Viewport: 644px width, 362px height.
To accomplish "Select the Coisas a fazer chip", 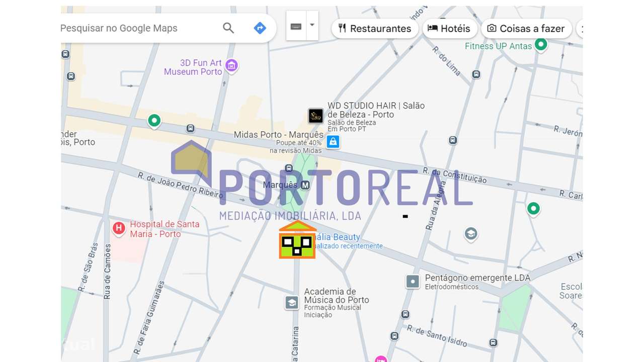I will [x=526, y=29].
